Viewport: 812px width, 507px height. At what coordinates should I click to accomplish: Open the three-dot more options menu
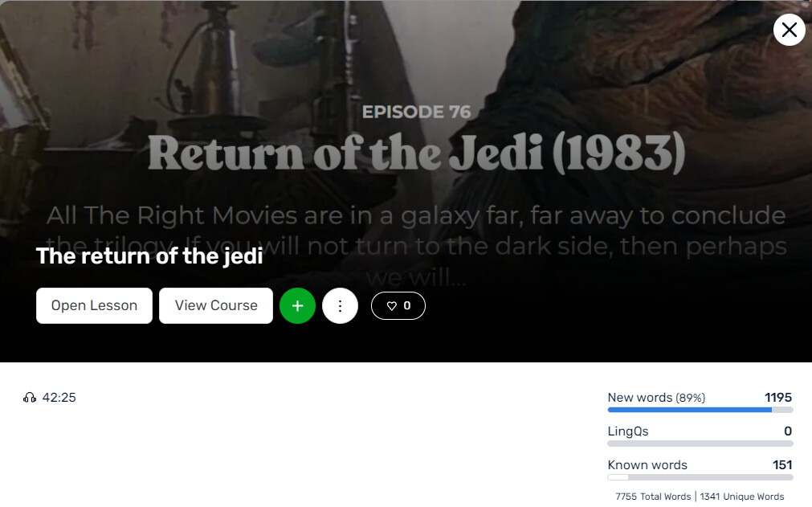(340, 305)
